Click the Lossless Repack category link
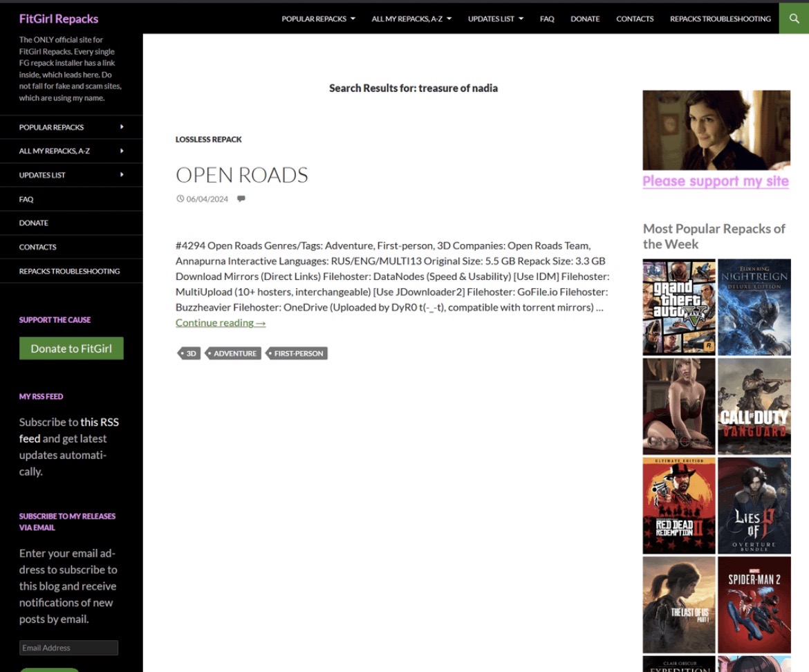 pyautogui.click(x=208, y=139)
